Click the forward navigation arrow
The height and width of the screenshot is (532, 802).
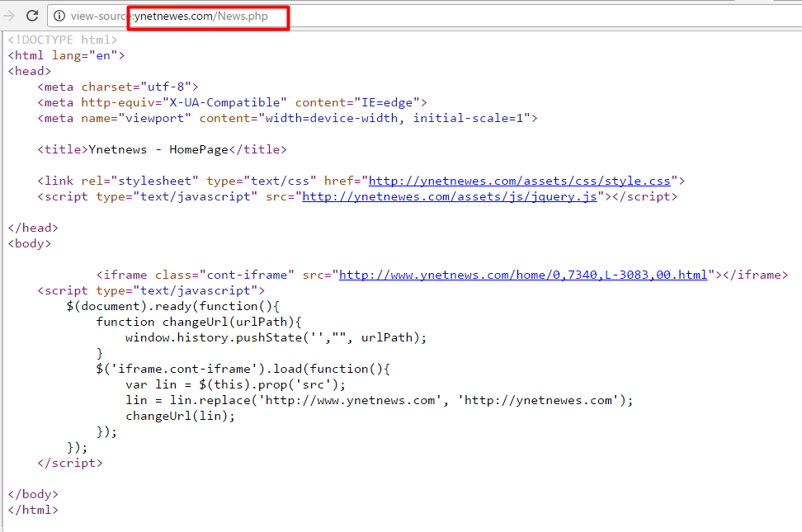tap(9, 16)
